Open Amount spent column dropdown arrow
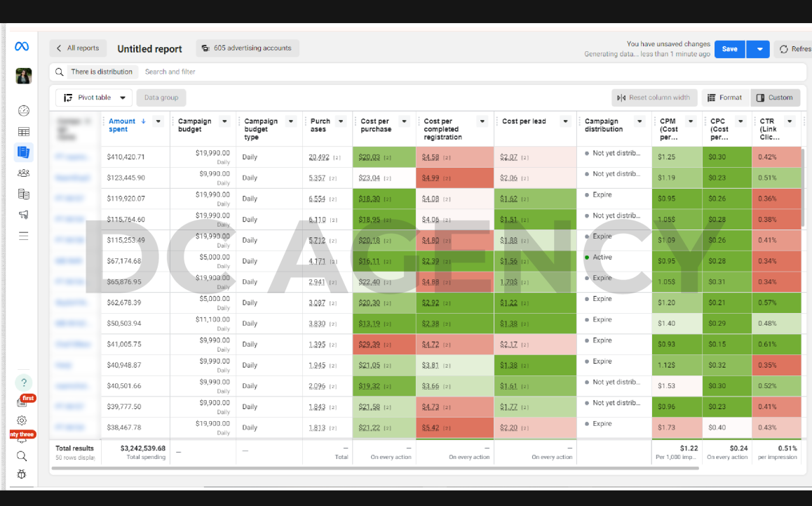Viewport: 812px width, 506px height. [x=158, y=121]
